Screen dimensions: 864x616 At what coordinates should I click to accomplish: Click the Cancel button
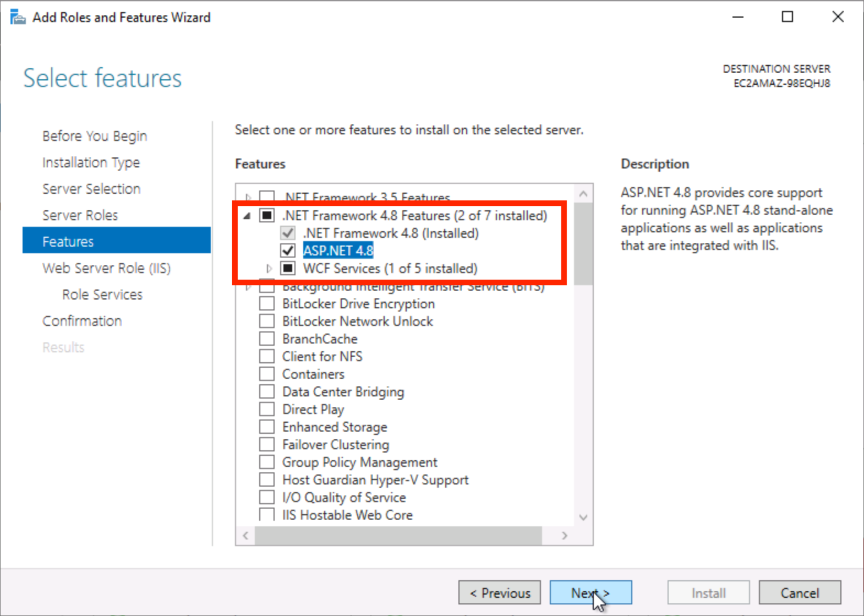pos(800,593)
